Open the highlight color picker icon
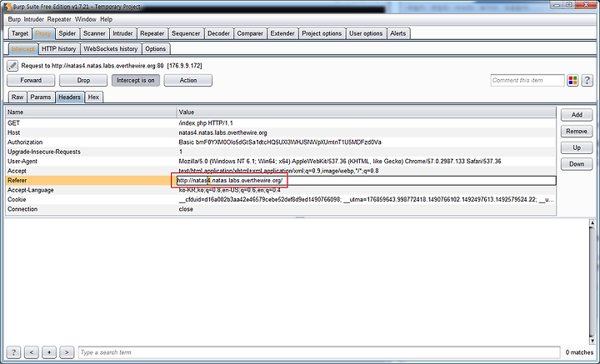 click(x=572, y=80)
